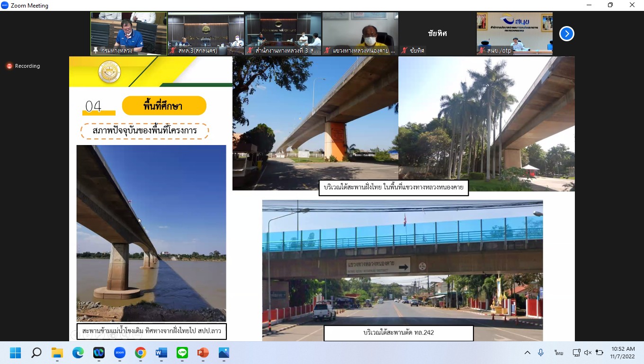Screen dimensions: 644x364
Task: Open Webex from the taskbar
Action: (x=98, y=353)
